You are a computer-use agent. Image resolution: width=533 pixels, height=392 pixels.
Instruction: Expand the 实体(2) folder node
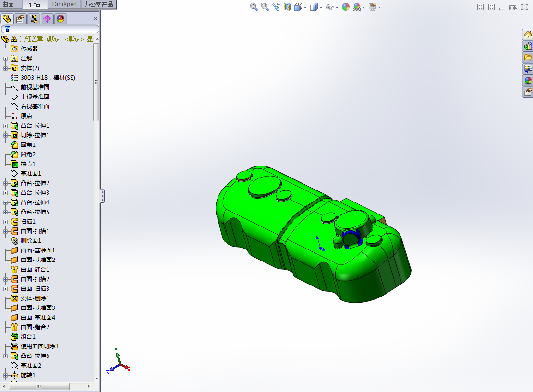[5, 68]
